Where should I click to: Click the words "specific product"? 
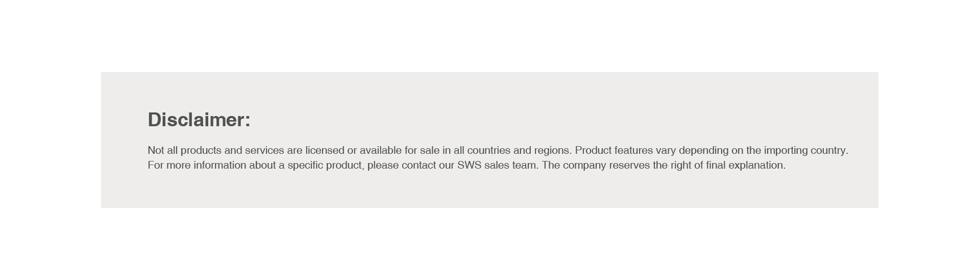pyautogui.click(x=326, y=165)
